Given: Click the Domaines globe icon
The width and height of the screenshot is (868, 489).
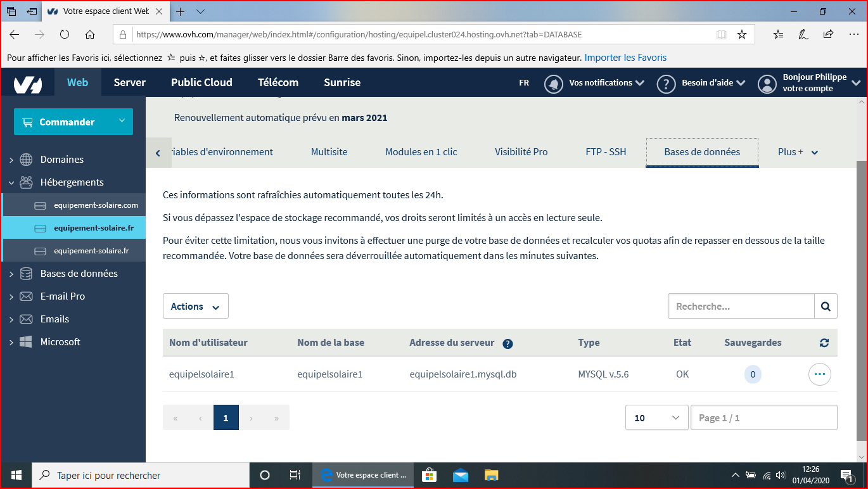Looking at the screenshot, I should point(26,160).
